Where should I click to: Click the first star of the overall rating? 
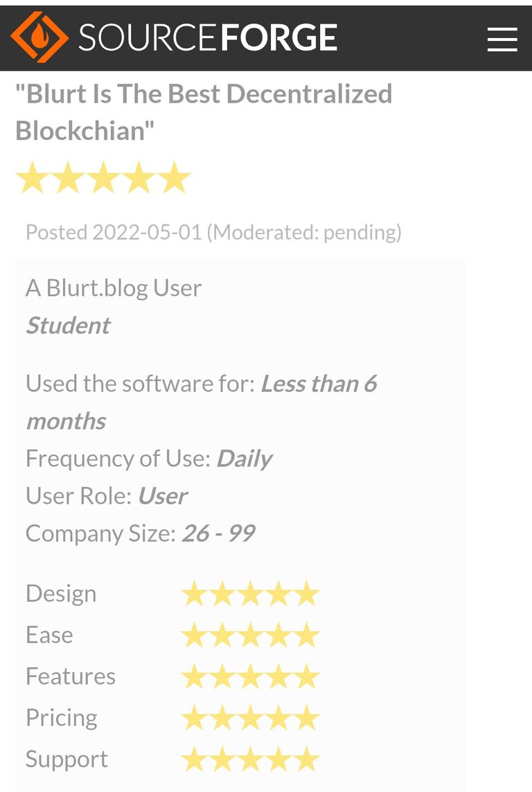33,178
